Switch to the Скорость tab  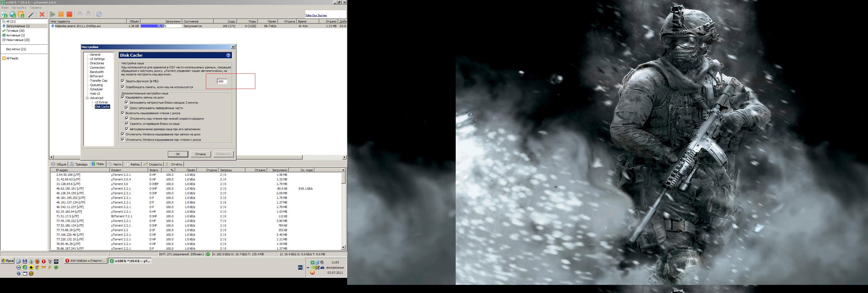coord(153,164)
